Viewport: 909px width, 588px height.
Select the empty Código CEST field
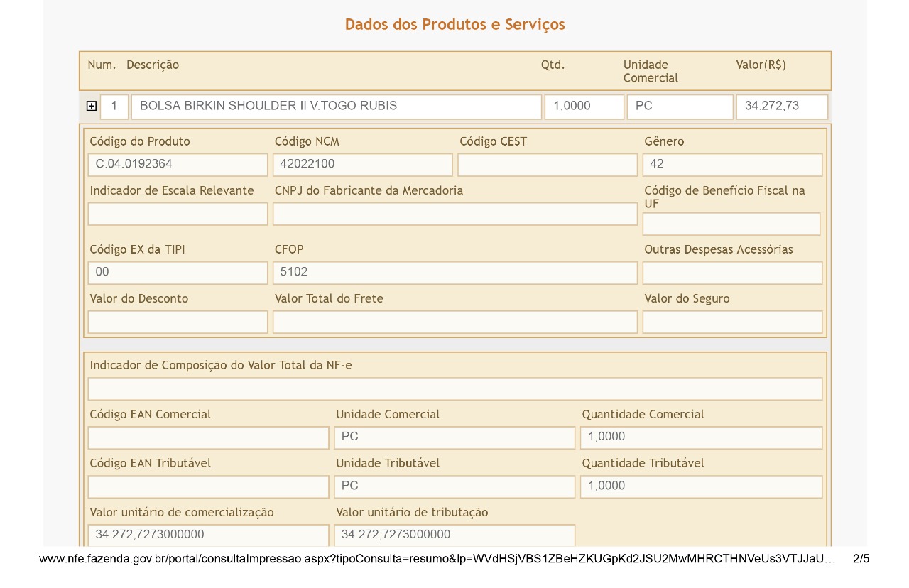[x=547, y=164]
